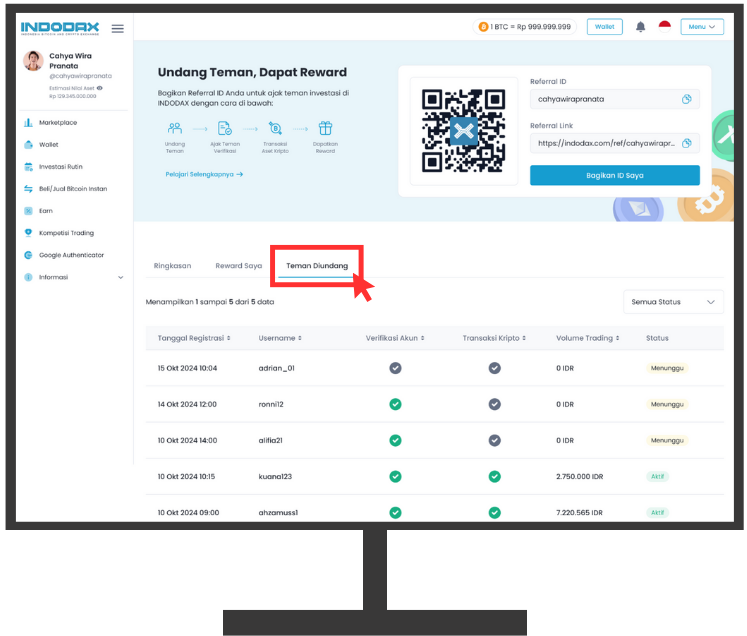The height and width of the screenshot is (636, 747).
Task: Click the 14 Okt 2024 12:00 date
Action: tap(187, 404)
